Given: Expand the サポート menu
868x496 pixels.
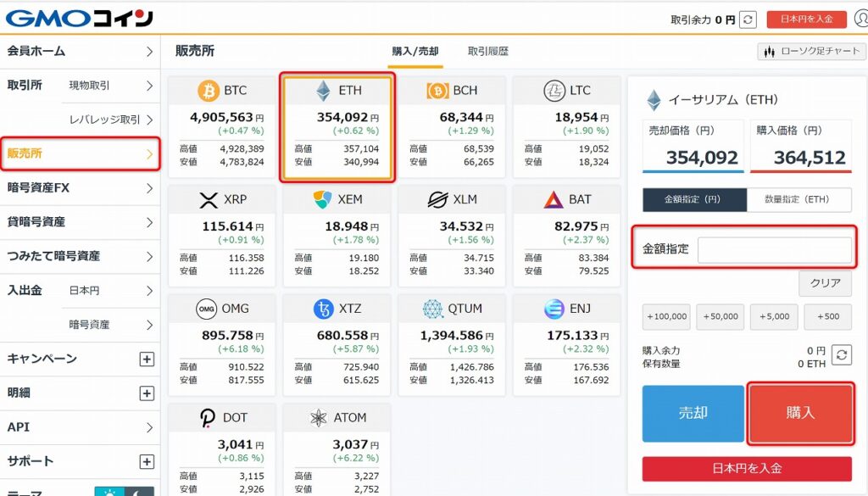Looking at the screenshot, I should click(x=146, y=462).
